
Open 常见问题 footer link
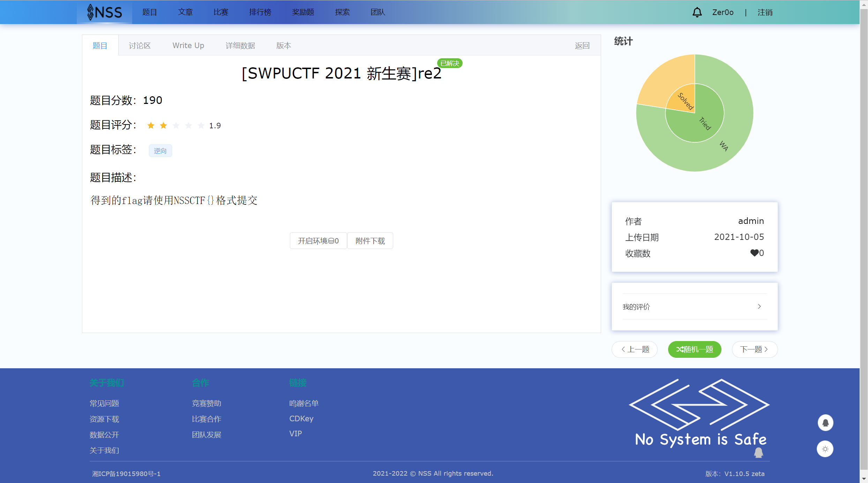104,403
